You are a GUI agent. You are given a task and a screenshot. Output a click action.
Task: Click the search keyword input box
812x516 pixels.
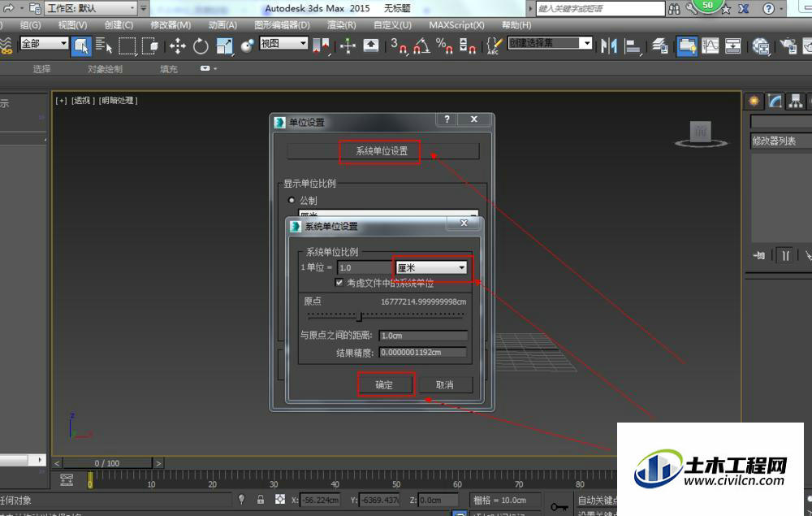pyautogui.click(x=600, y=8)
